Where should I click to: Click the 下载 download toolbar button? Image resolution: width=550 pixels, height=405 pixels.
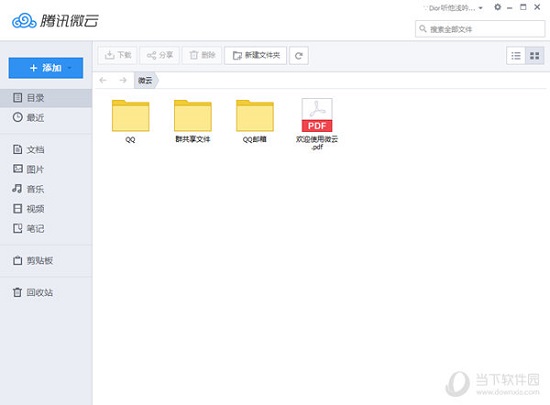coord(118,55)
